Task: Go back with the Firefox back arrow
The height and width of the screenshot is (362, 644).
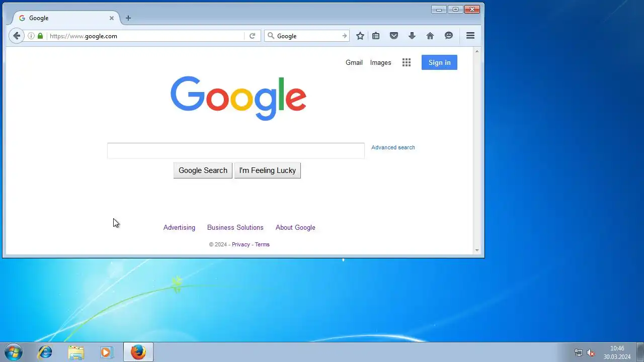Action: tap(17, 36)
